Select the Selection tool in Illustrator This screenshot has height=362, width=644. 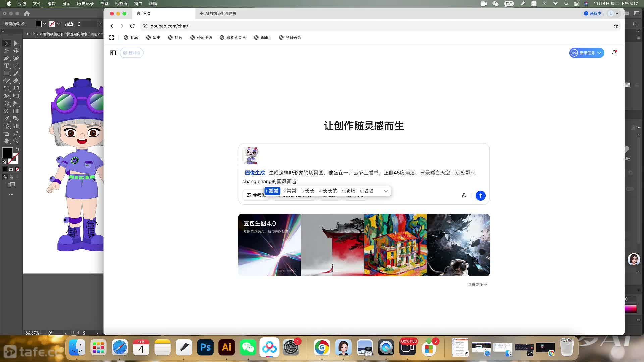point(6,43)
